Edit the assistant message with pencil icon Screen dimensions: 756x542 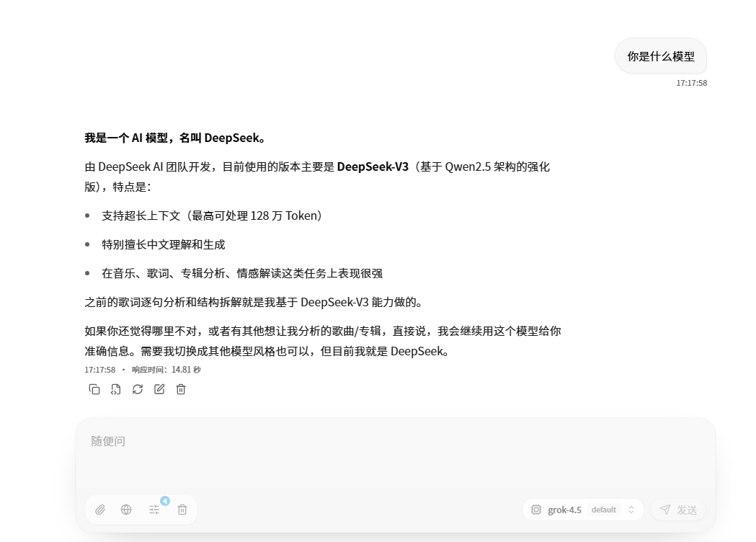(x=159, y=389)
